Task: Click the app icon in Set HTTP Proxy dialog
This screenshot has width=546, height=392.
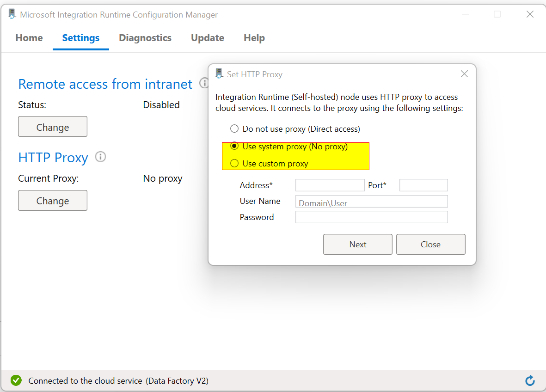Action: (x=218, y=73)
